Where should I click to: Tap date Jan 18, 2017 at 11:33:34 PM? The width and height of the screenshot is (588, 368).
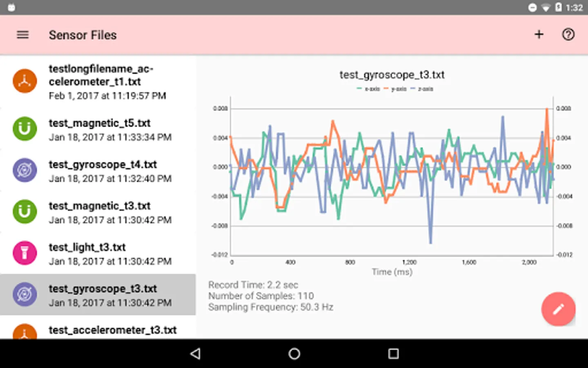coord(110,137)
